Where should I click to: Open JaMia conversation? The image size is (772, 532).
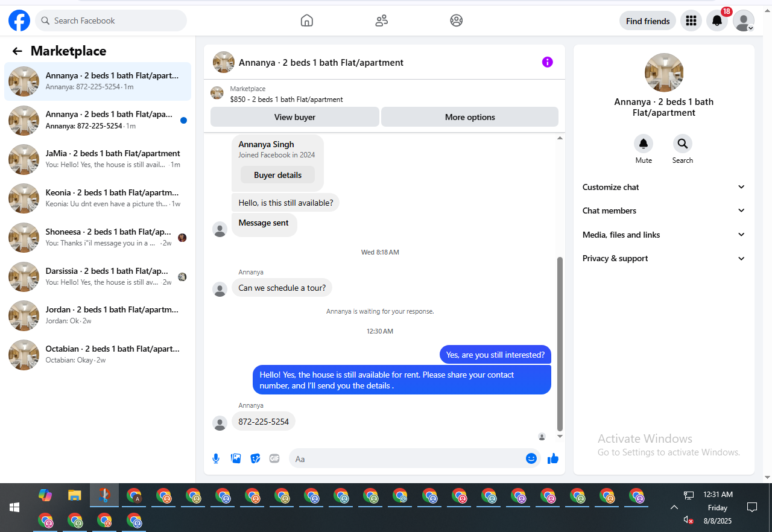(x=98, y=159)
